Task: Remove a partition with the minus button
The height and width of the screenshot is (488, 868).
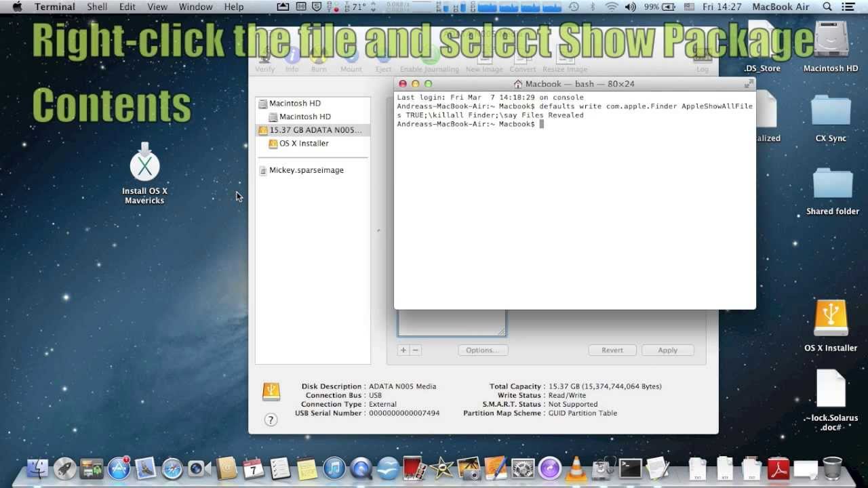Action: click(416, 350)
